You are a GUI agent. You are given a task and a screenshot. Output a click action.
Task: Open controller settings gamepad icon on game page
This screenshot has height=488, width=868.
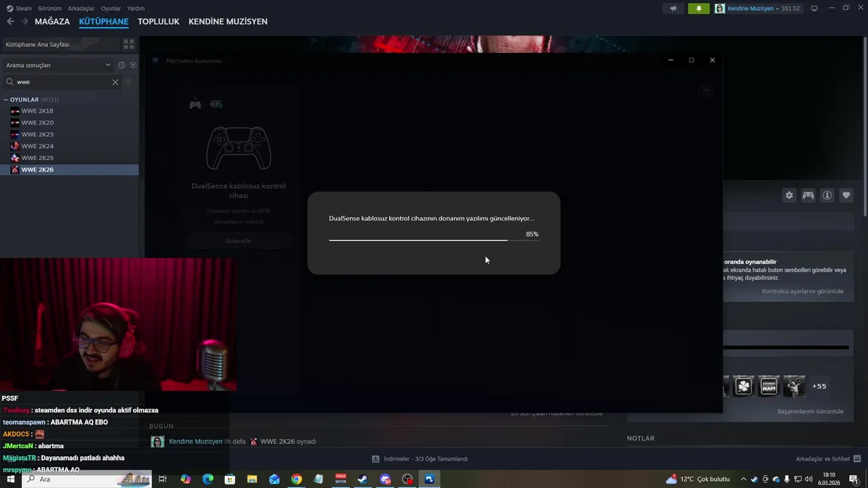pos(808,195)
